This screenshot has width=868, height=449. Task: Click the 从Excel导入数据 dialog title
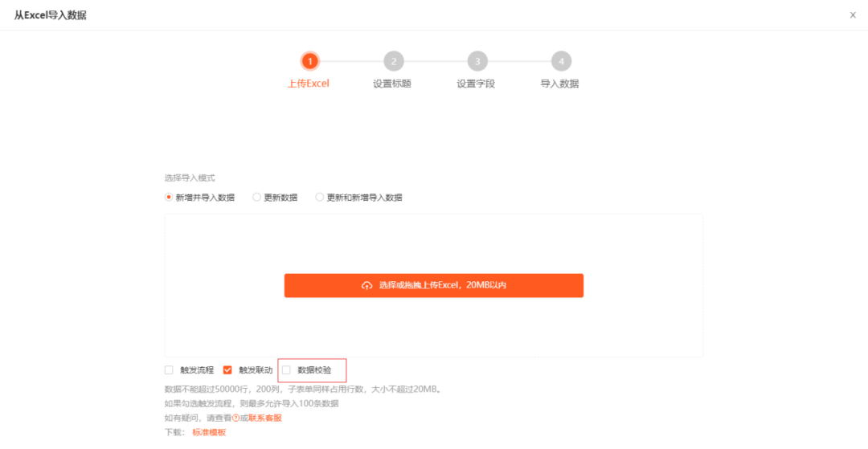click(x=51, y=15)
